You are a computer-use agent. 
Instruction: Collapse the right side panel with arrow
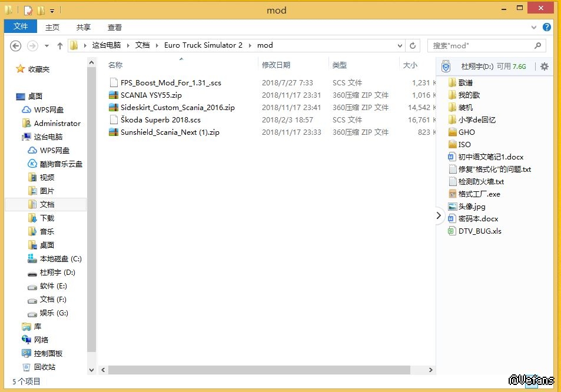click(439, 216)
